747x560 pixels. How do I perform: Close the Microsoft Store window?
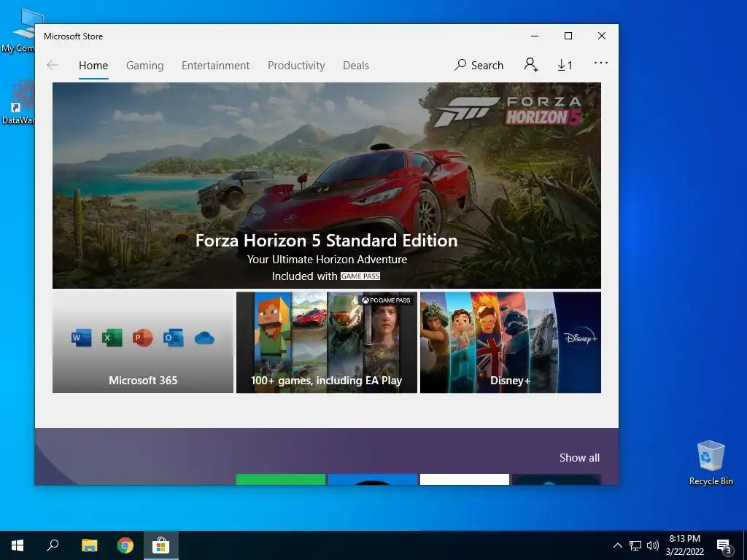[602, 36]
